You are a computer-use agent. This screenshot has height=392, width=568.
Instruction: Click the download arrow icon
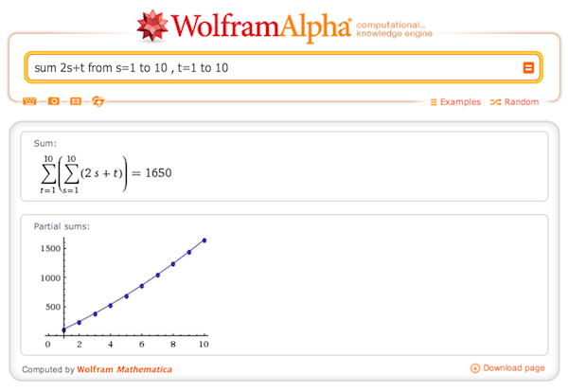475,368
